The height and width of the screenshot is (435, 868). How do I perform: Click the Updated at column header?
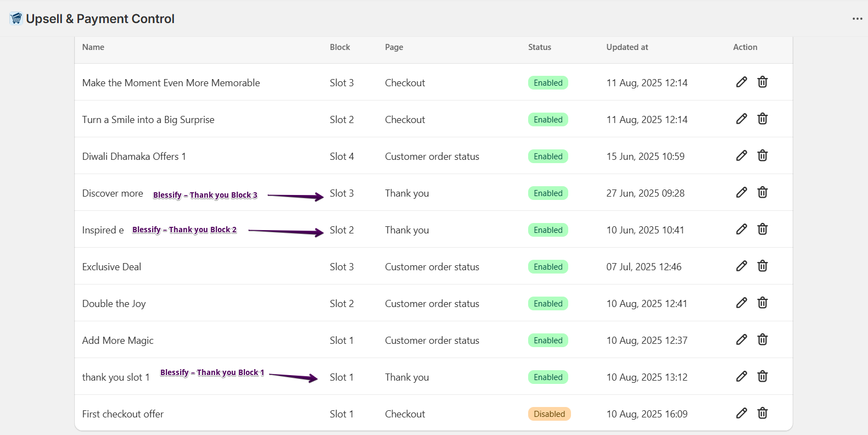(627, 47)
